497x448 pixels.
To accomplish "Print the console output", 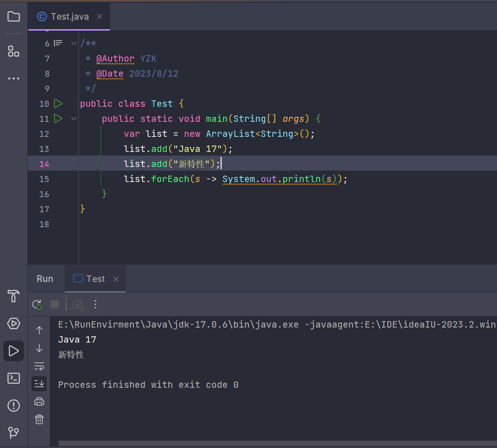I will [x=39, y=401].
